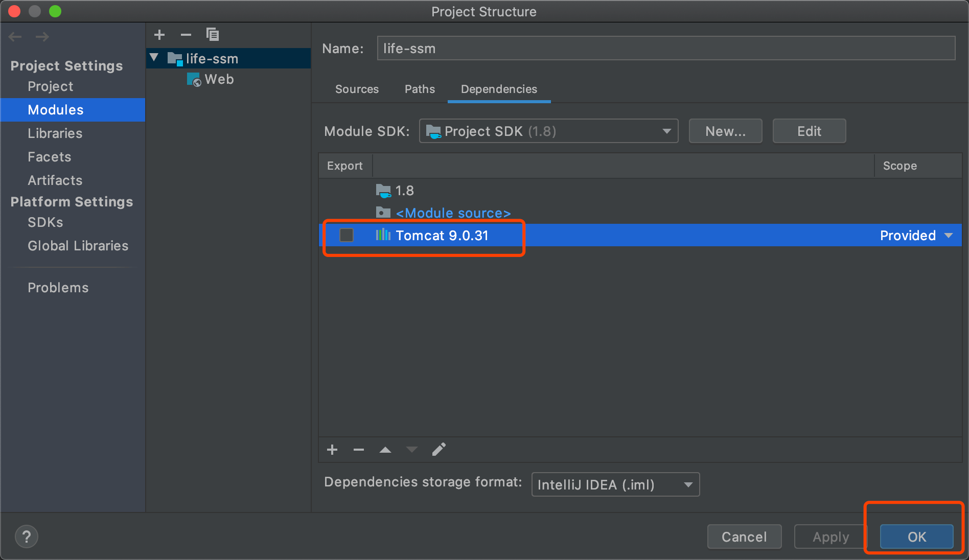Switch to the Paths tab
This screenshot has width=969, height=560.
pyautogui.click(x=420, y=89)
